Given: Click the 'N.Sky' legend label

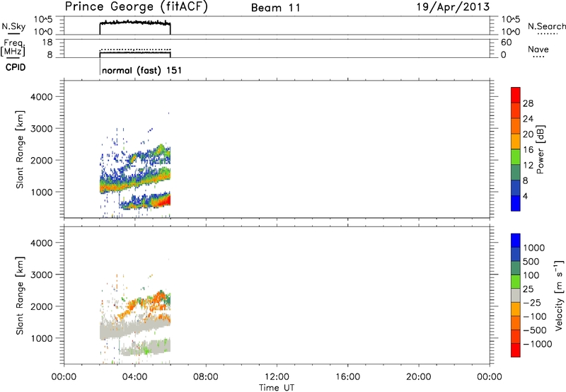Looking at the screenshot, I should click(x=13, y=27).
